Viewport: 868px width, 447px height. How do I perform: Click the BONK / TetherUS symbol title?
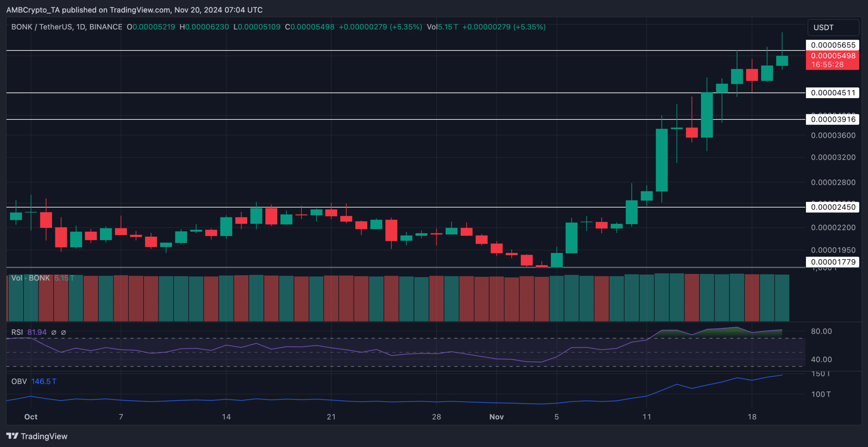tap(66, 27)
